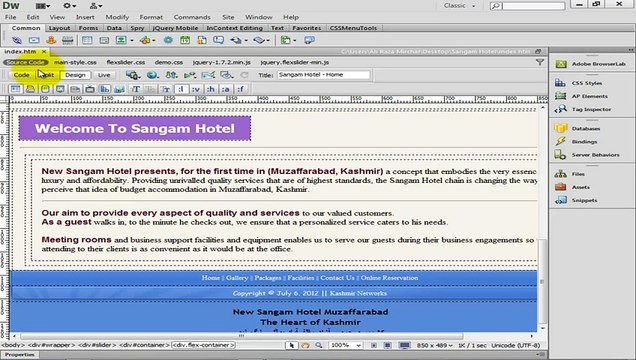
Task: Open the Classic workspace switcher dropdown
Action: point(459,6)
